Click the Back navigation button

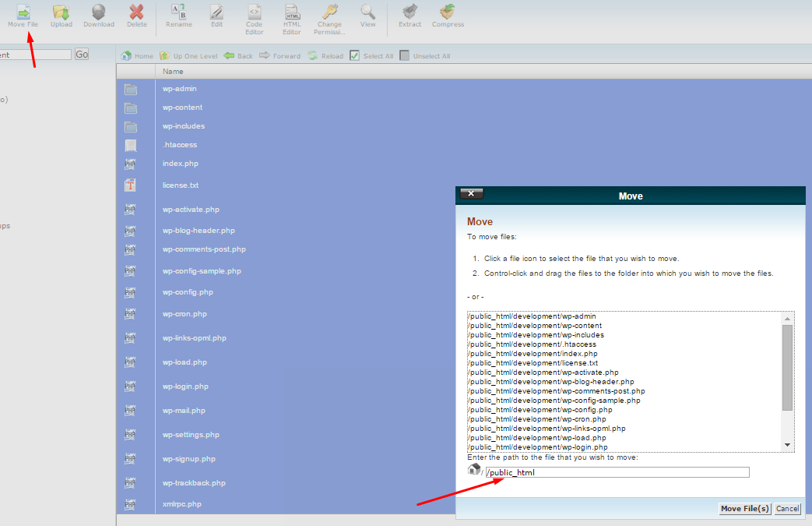(238, 55)
